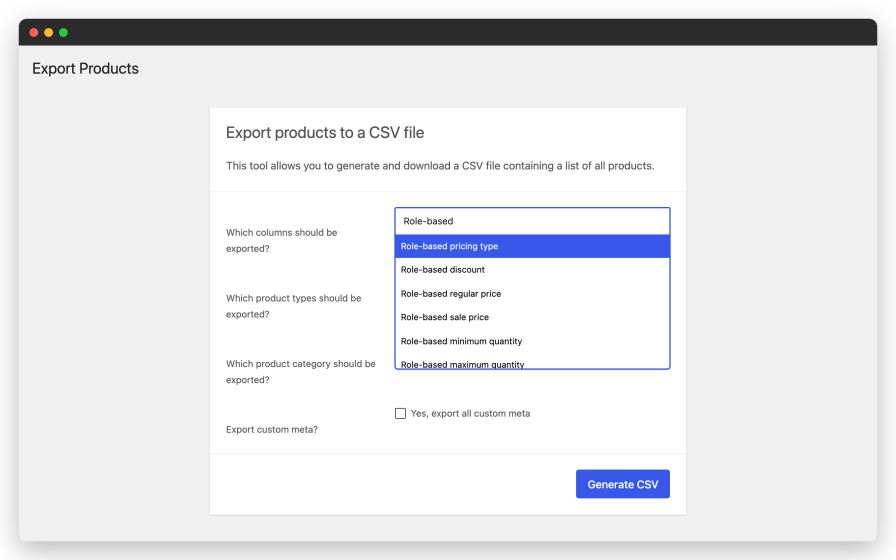The width and height of the screenshot is (896, 560).
Task: Click 'Which product types should be exported?' label
Action: [x=293, y=306]
